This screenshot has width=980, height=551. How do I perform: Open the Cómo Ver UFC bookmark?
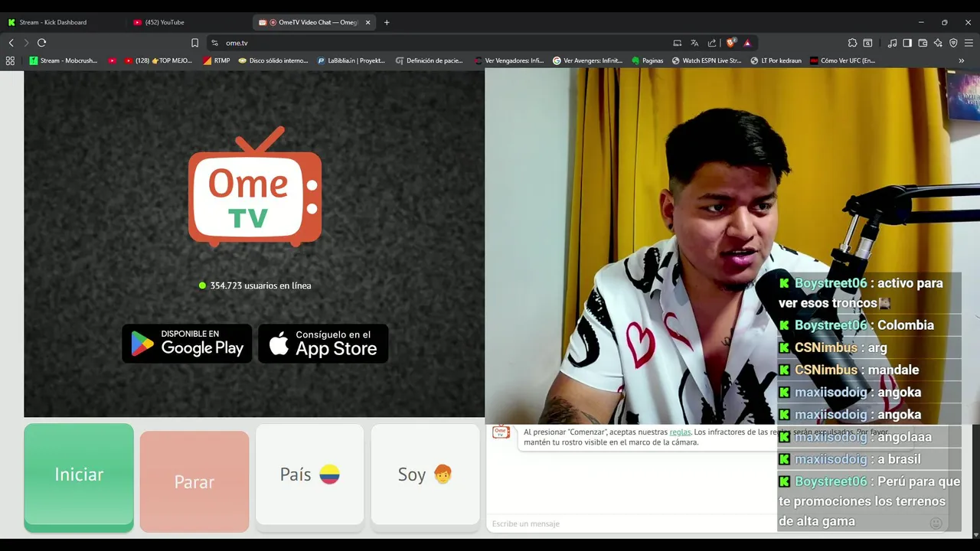pos(843,60)
